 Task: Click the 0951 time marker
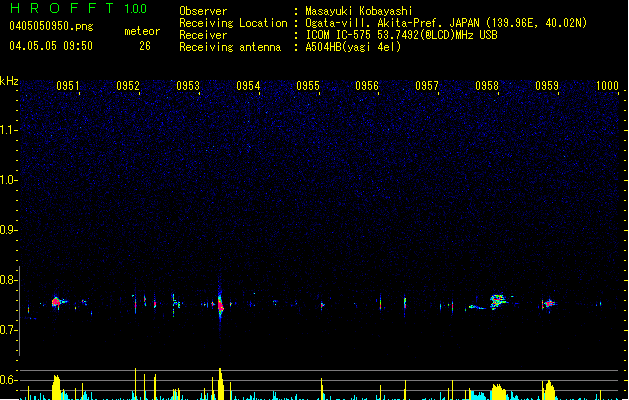68,86
